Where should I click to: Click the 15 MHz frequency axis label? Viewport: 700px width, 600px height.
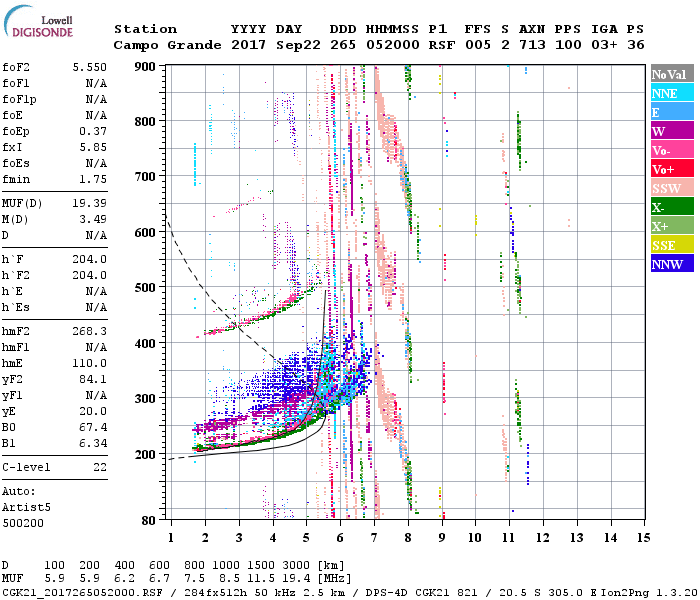643,538
